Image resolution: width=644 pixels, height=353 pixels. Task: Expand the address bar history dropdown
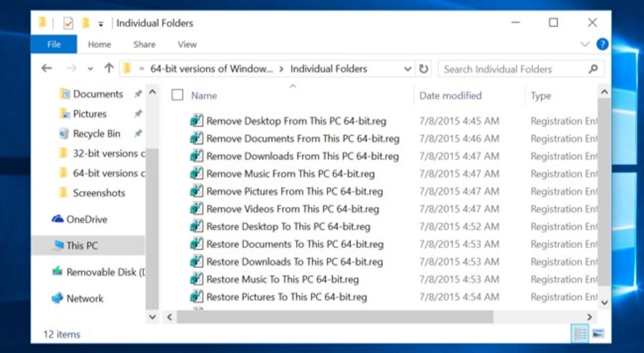pos(408,69)
